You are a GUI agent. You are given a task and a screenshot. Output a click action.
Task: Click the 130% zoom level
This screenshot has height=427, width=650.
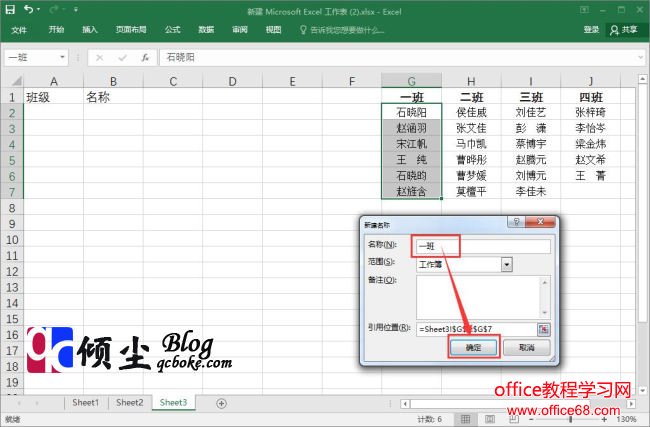click(x=626, y=420)
